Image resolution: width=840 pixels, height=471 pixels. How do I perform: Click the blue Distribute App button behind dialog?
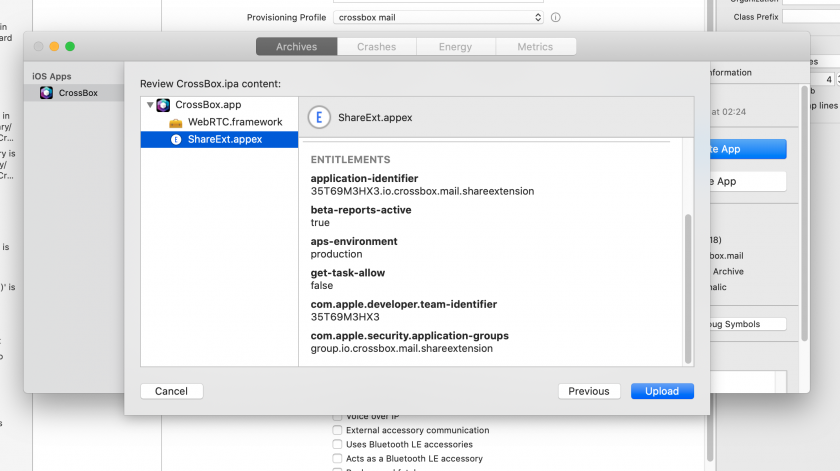pyautogui.click(x=748, y=149)
